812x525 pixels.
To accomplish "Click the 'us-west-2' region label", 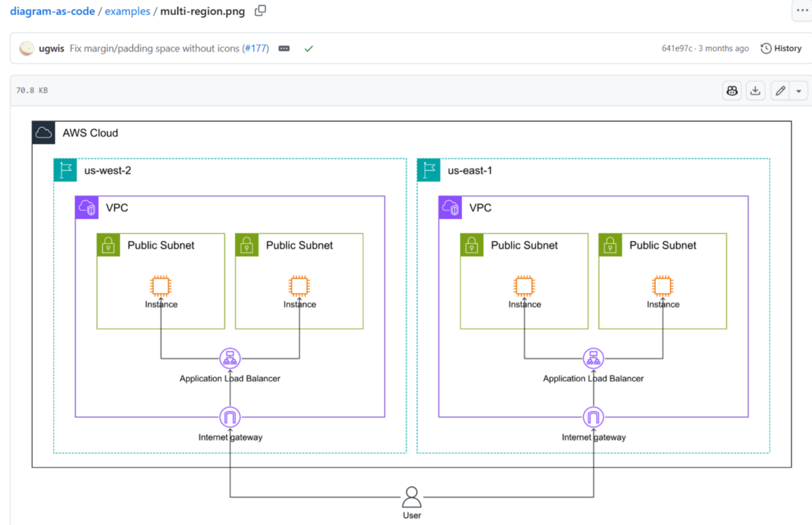I will (107, 170).
